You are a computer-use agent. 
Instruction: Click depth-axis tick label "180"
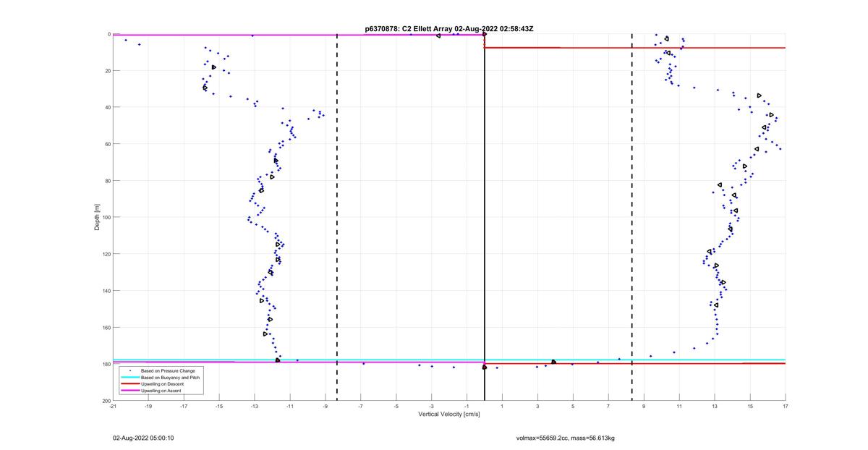point(106,364)
